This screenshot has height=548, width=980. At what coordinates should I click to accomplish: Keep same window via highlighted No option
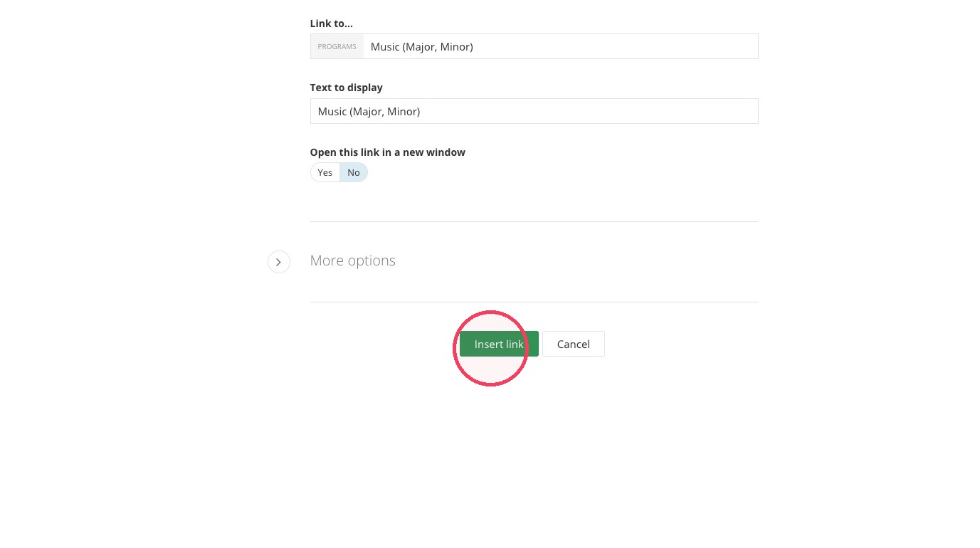[x=354, y=172]
